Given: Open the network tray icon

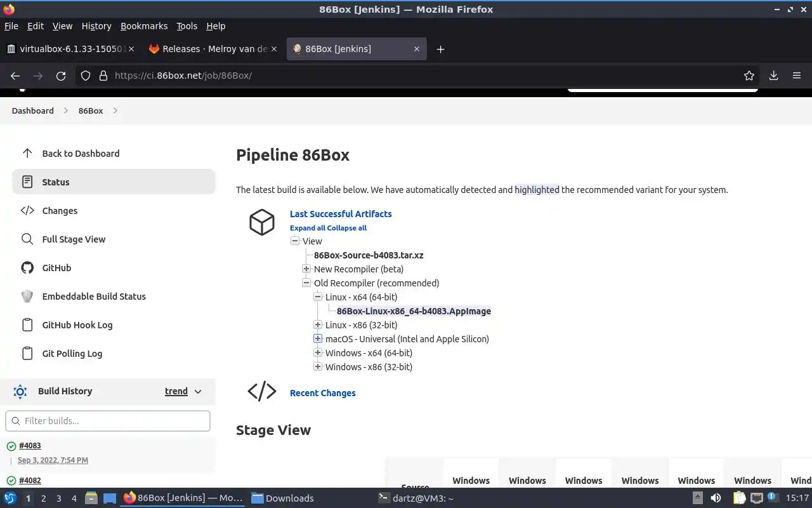Looking at the screenshot, I should coord(757,498).
